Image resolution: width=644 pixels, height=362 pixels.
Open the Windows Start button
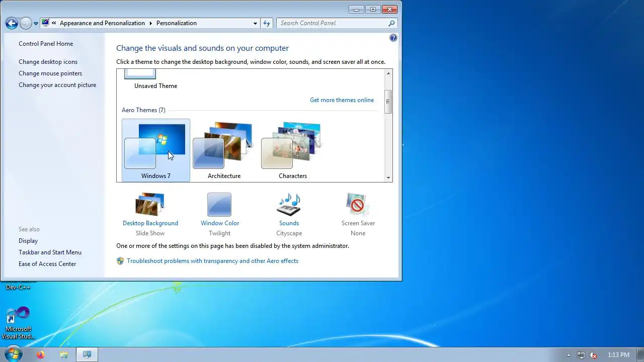click(x=13, y=354)
